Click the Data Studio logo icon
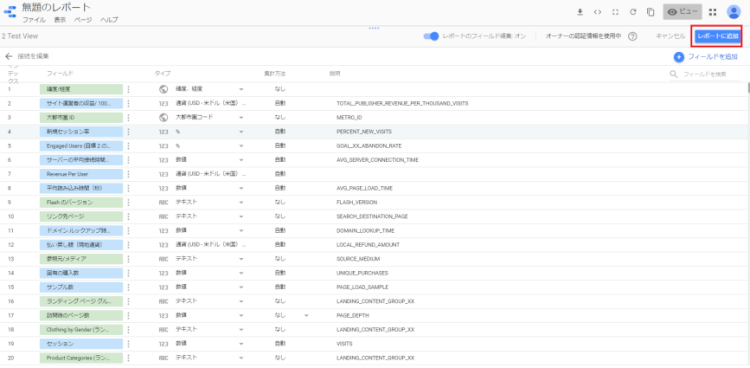 point(10,11)
